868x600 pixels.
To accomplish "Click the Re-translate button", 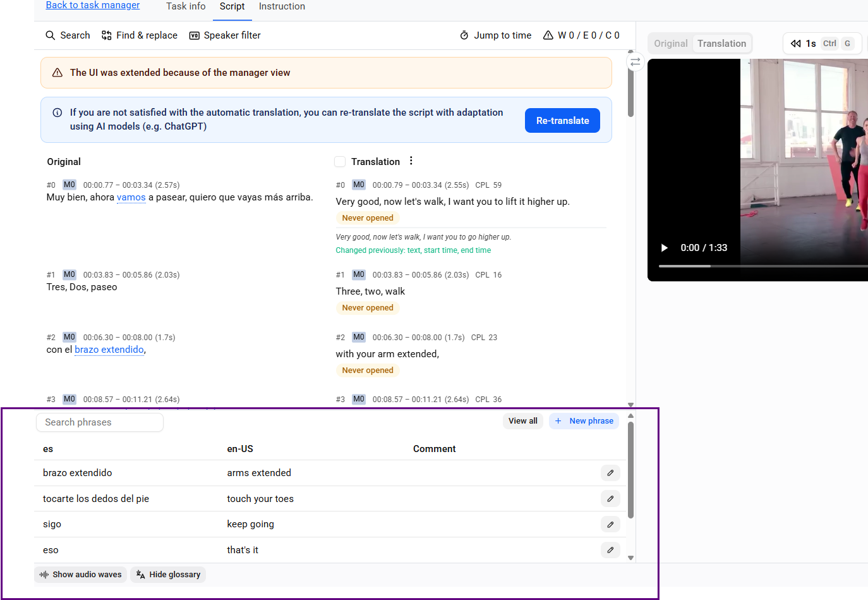I will point(562,121).
